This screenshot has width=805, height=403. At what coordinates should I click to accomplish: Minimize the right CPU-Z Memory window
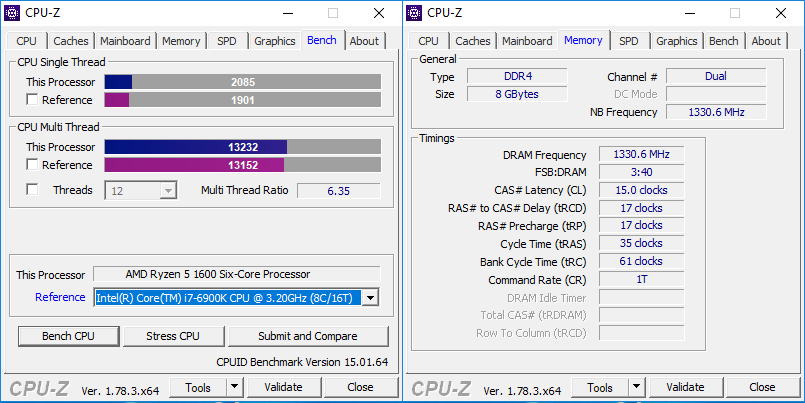click(690, 13)
